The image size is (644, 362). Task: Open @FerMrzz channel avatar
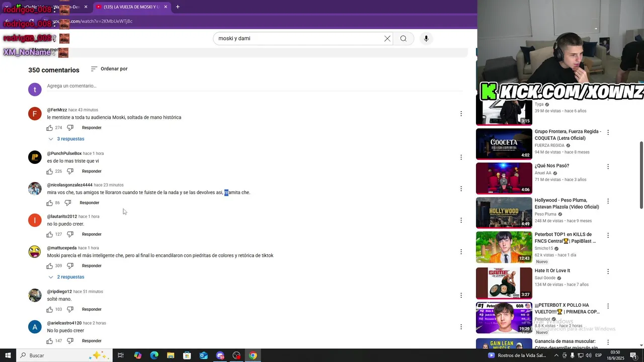coord(35,114)
